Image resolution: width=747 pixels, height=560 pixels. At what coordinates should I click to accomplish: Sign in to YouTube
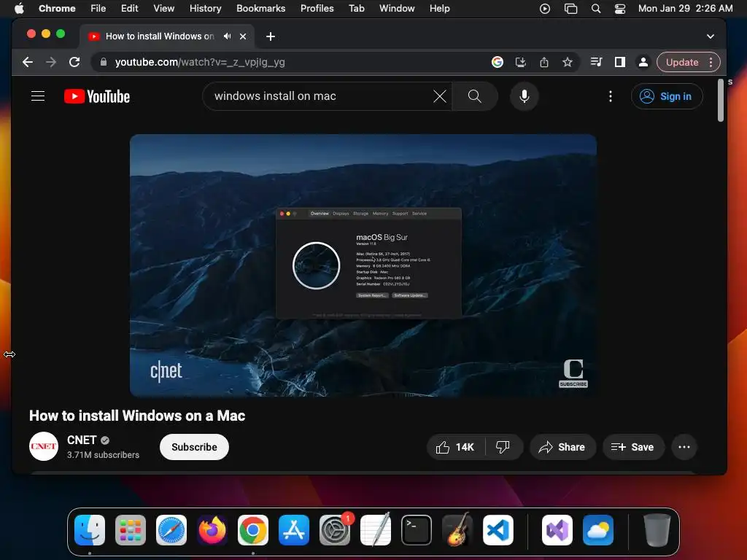coord(667,96)
